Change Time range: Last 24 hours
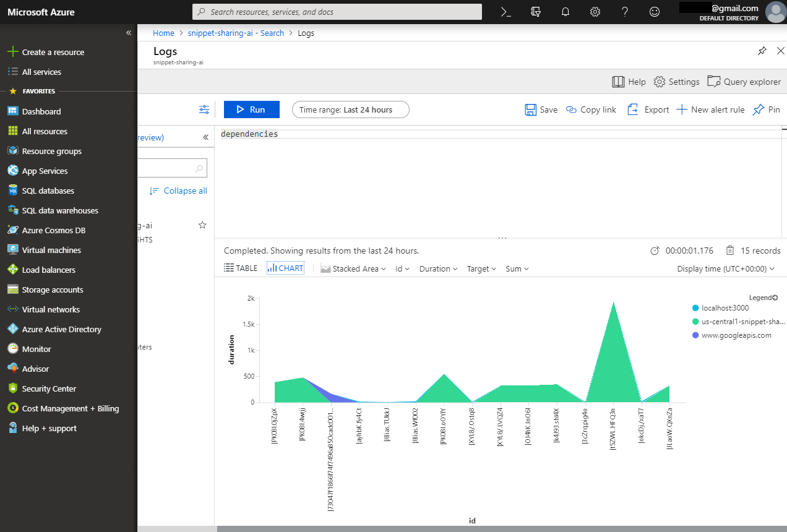Screen dimensions: 787x532 351,109
